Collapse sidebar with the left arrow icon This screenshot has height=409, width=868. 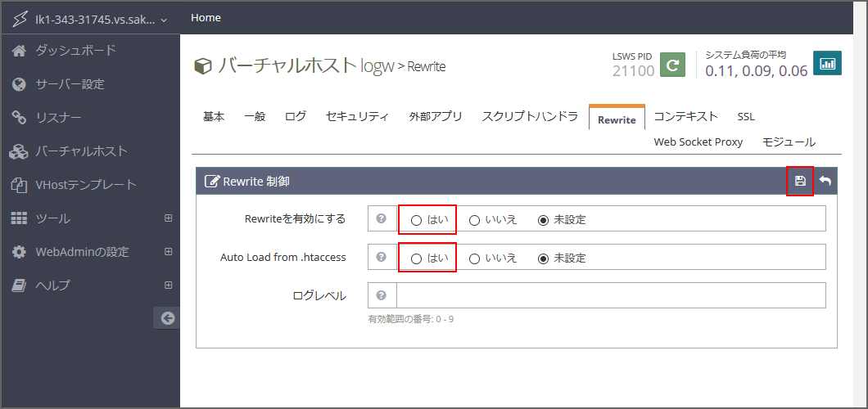tap(167, 318)
